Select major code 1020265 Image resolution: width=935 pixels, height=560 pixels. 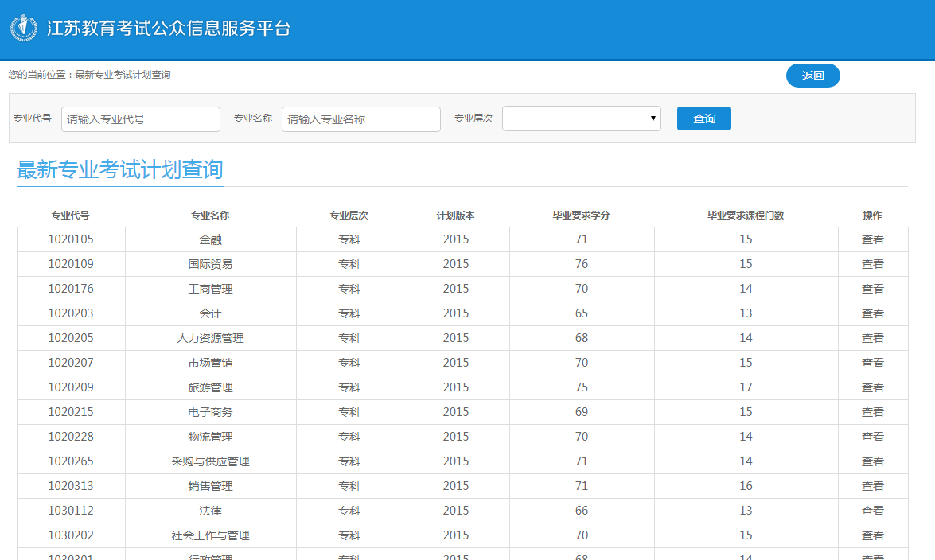71,461
